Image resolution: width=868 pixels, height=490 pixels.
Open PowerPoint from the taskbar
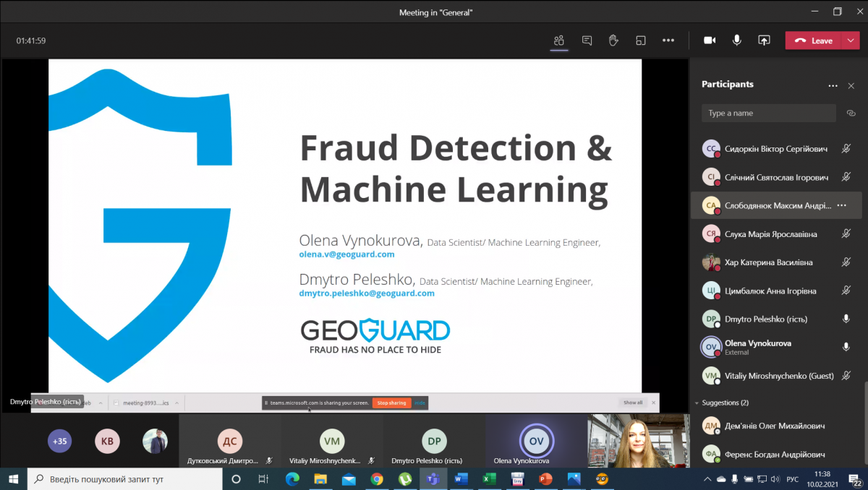(545, 478)
